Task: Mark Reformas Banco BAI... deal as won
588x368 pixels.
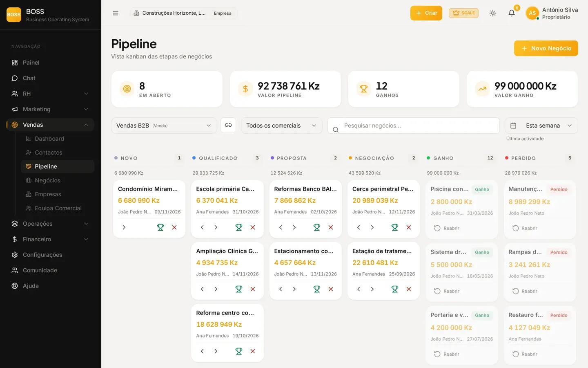Action: (317, 227)
